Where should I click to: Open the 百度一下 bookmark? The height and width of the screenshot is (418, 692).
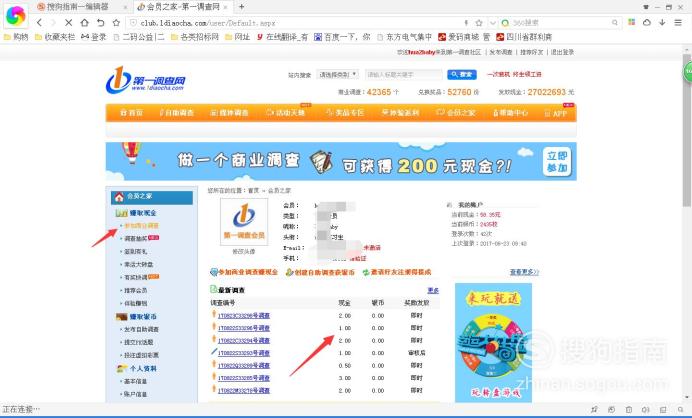click(342, 37)
